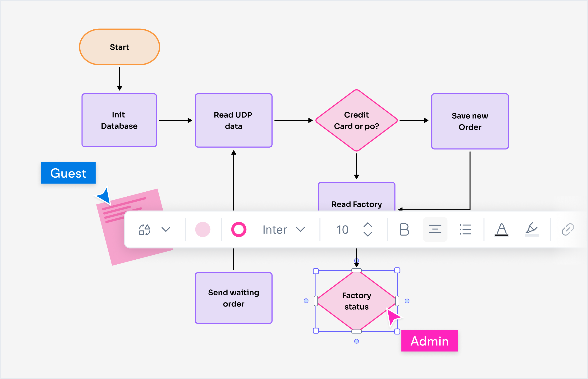Open the text alignment option
588x379 pixels.
click(435, 229)
